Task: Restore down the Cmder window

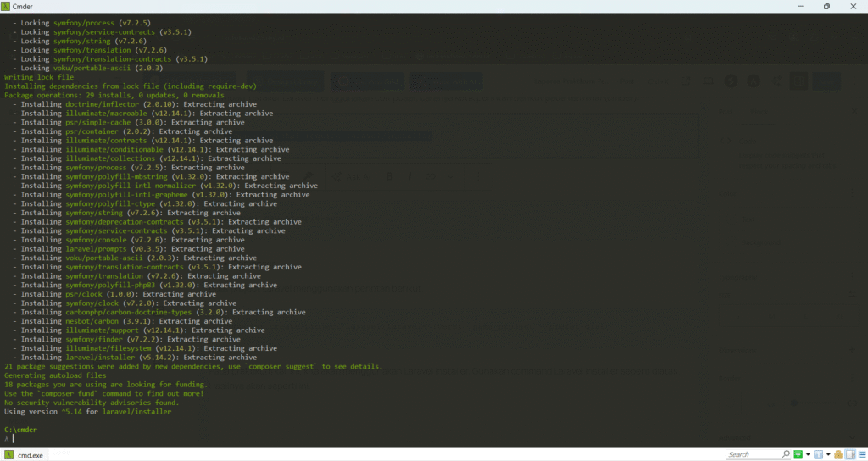Action: point(826,6)
